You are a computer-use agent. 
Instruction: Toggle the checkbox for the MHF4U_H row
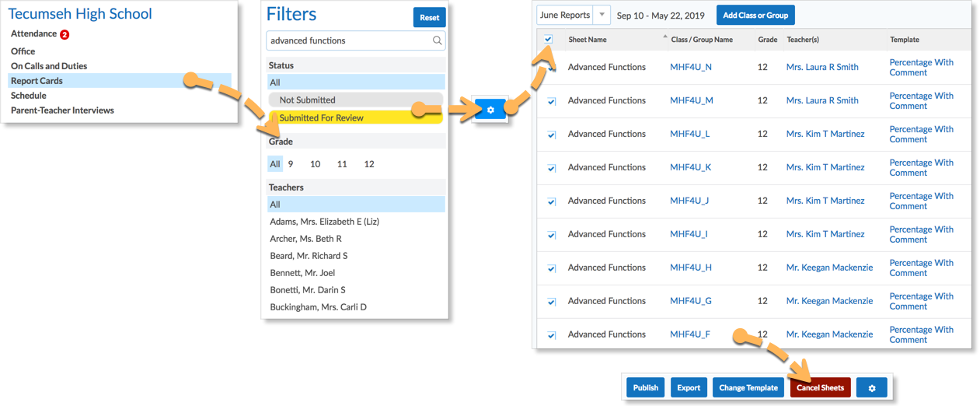[552, 268]
